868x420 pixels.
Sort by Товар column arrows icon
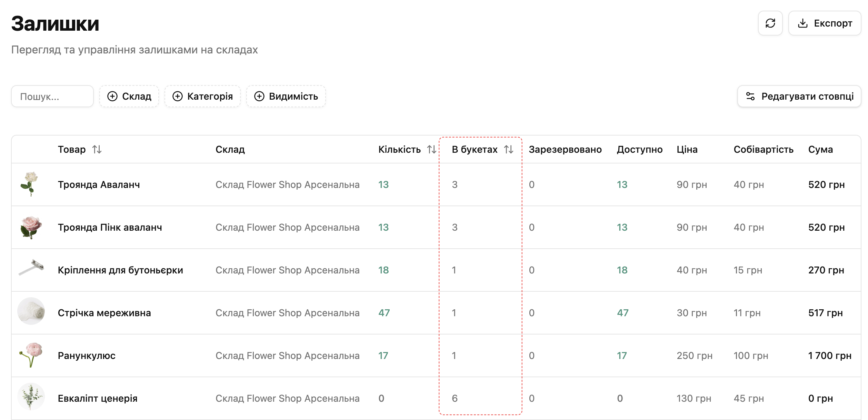pos(97,149)
